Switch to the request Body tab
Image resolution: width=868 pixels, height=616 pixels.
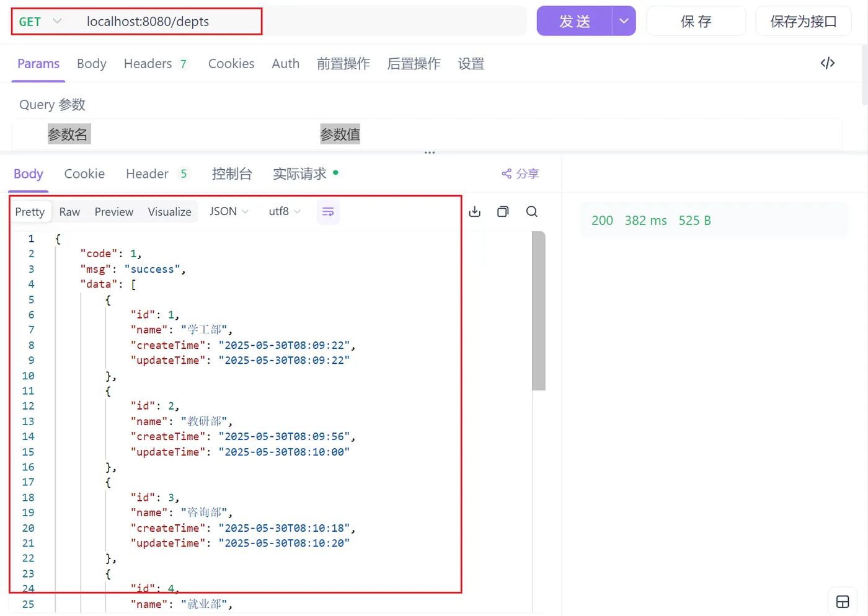tap(92, 64)
